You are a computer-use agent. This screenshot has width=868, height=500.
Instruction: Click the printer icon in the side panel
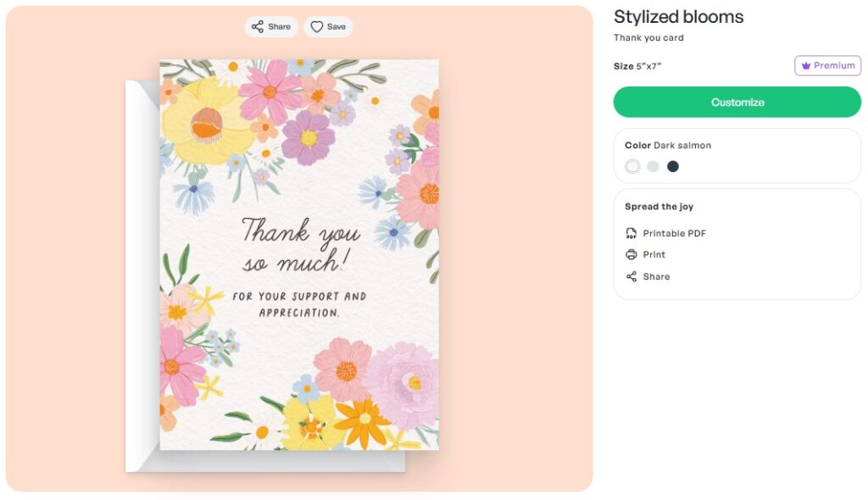[631, 255]
